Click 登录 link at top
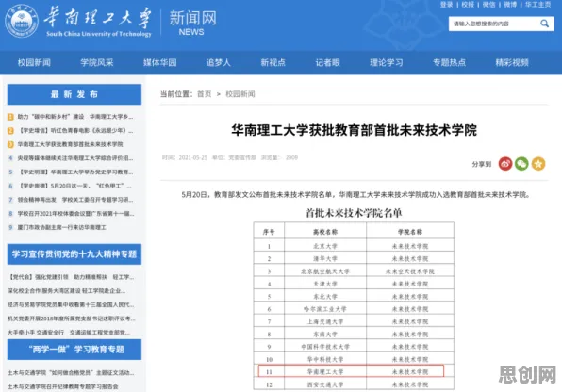562x392 pixels. pyautogui.click(x=447, y=5)
